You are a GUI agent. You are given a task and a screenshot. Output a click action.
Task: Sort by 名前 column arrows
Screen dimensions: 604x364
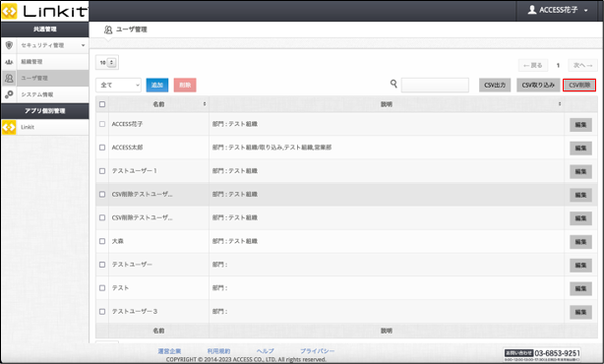(x=205, y=104)
